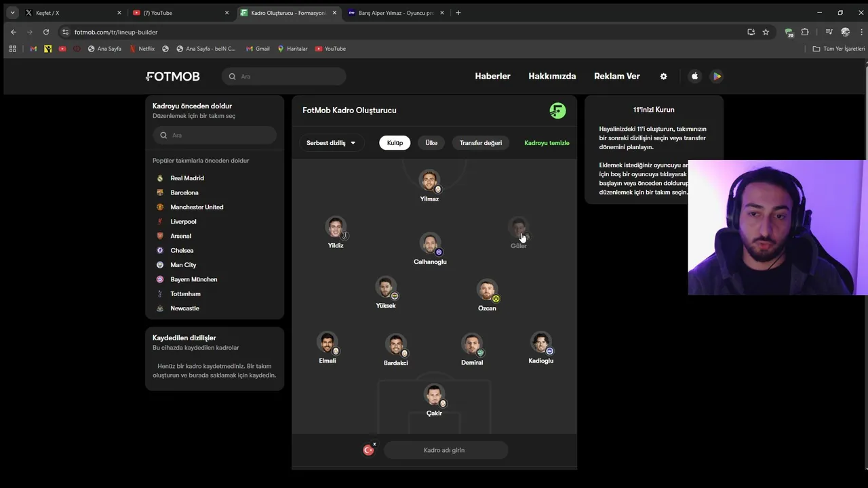Image resolution: width=868 pixels, height=488 pixels.
Task: Select the Manchester United crest
Action: [x=160, y=207]
